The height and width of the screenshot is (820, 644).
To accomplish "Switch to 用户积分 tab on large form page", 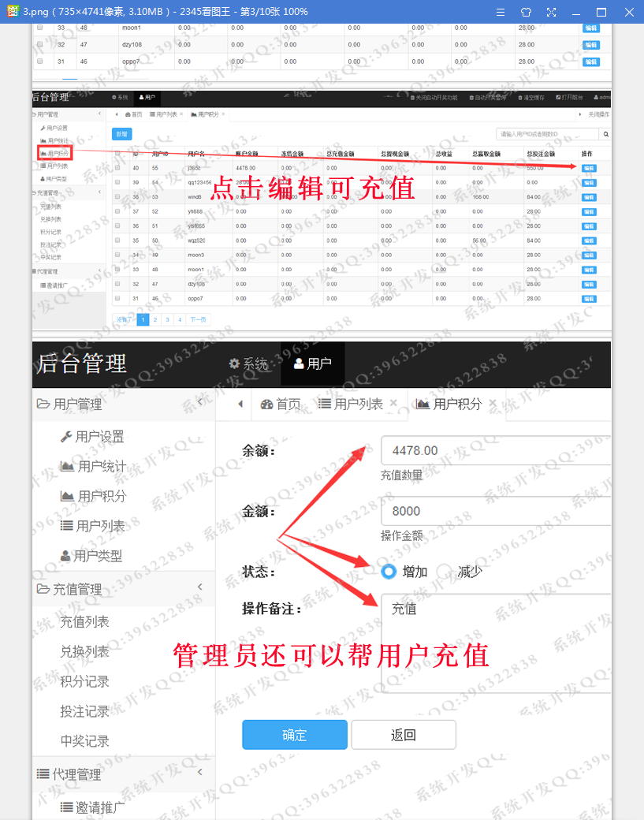I will pos(449,404).
